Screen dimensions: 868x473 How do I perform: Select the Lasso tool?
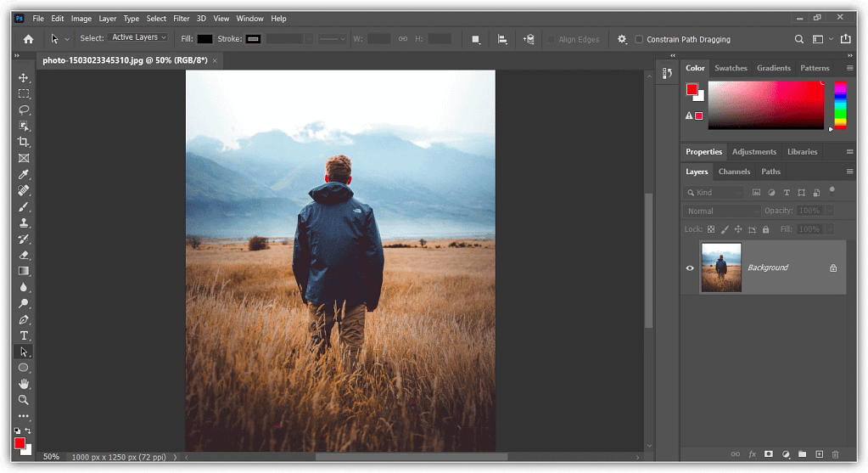pyautogui.click(x=24, y=110)
